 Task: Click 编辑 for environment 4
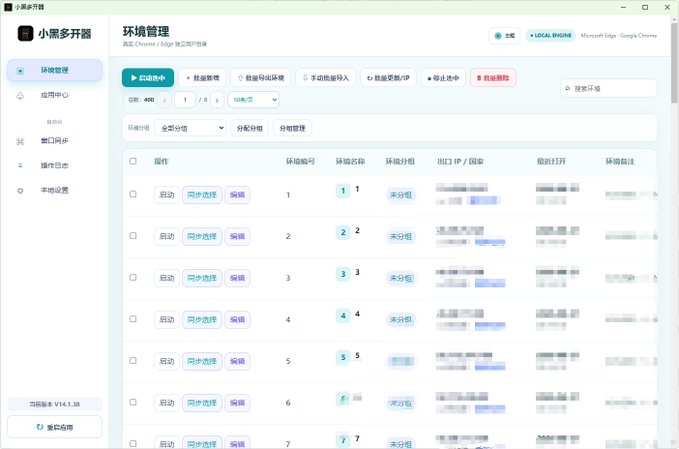point(237,320)
